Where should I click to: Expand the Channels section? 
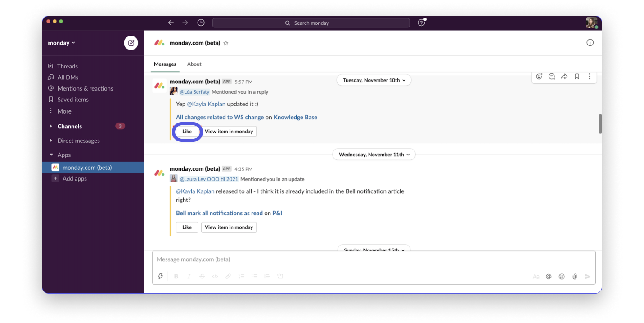pyautogui.click(x=51, y=127)
